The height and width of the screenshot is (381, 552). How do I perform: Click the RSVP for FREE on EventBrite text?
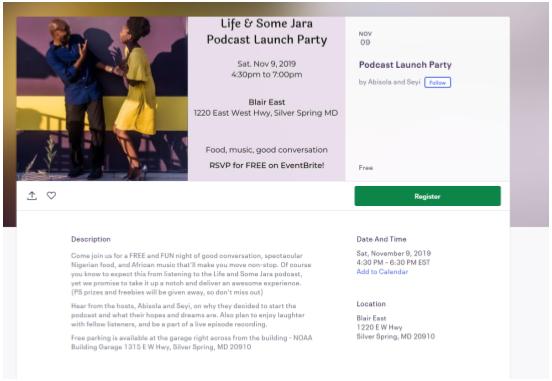tap(267, 165)
